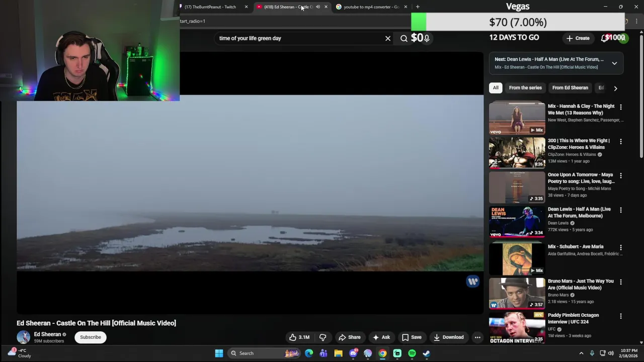Click the Create button

click(578, 38)
